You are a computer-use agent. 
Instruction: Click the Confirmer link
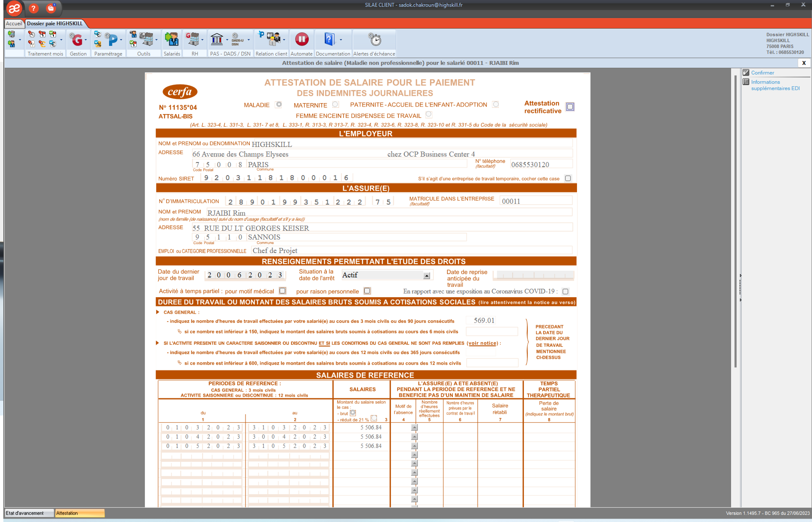pos(763,73)
